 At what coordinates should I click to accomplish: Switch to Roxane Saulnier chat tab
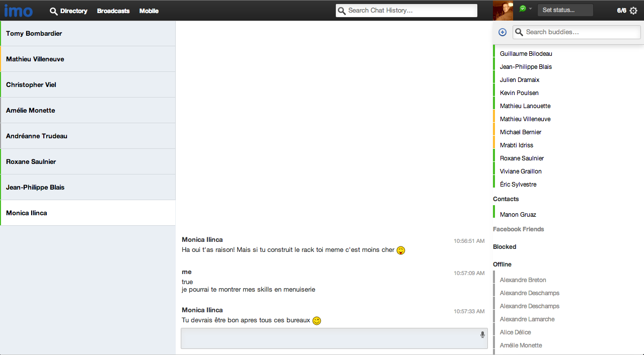tap(88, 161)
